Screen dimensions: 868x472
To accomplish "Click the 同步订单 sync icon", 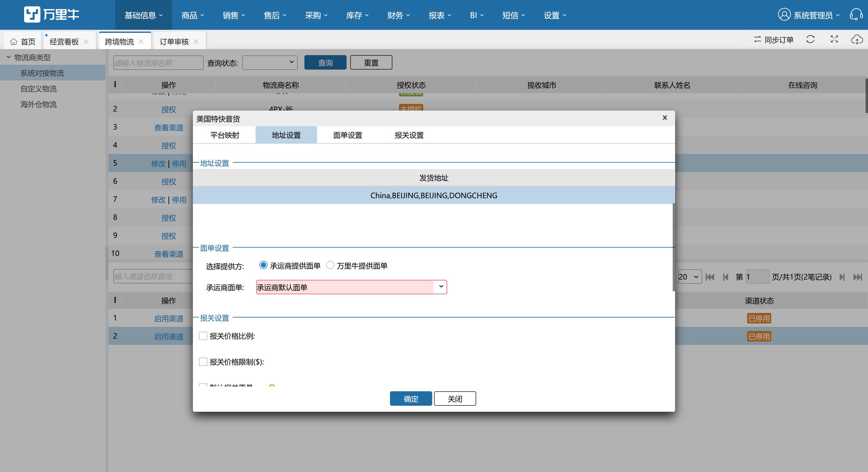I will 757,39.
